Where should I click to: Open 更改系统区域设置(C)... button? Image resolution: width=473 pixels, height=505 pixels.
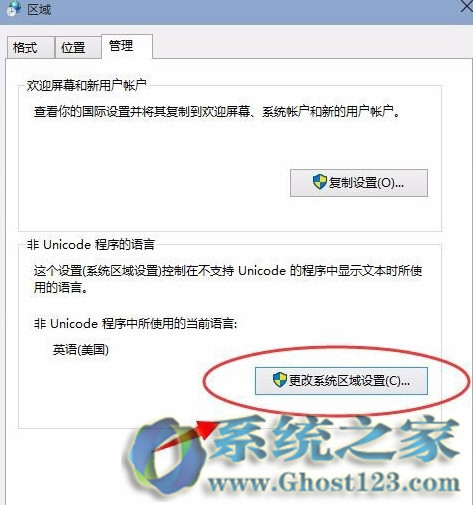[341, 381]
